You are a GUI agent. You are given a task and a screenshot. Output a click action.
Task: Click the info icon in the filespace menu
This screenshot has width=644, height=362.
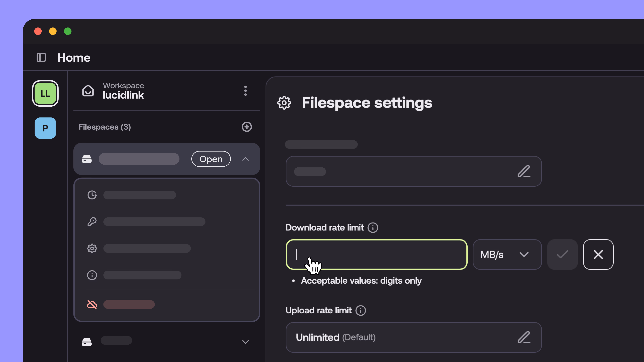pyautogui.click(x=92, y=275)
